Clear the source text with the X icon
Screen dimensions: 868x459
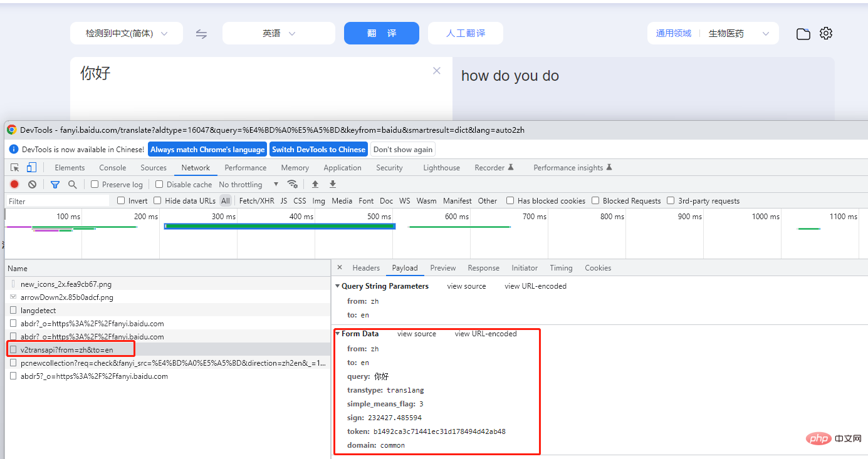tap(437, 71)
